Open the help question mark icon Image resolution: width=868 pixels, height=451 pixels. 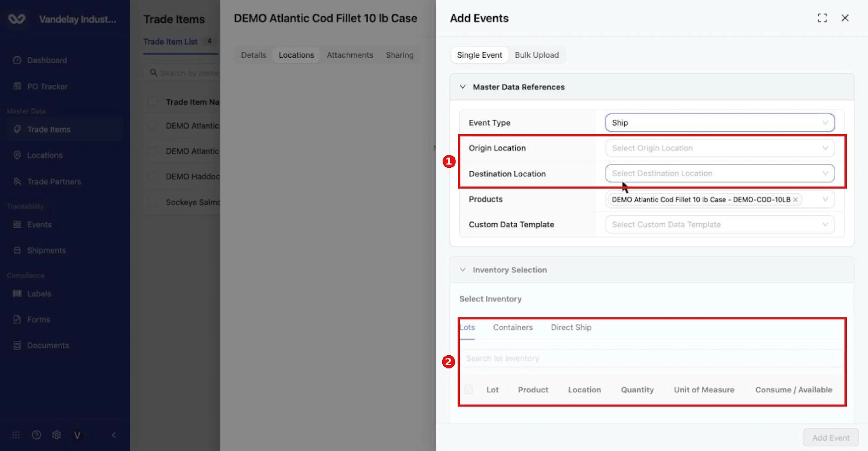click(36, 435)
